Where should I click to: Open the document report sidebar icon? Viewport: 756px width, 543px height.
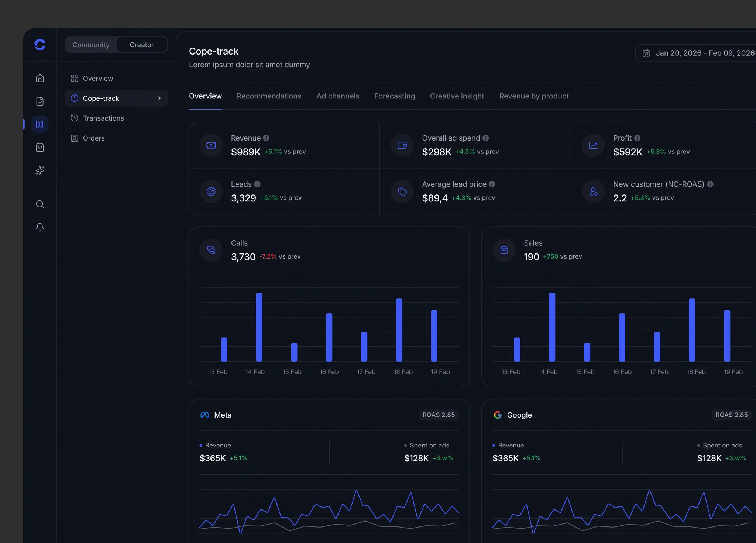tap(40, 101)
